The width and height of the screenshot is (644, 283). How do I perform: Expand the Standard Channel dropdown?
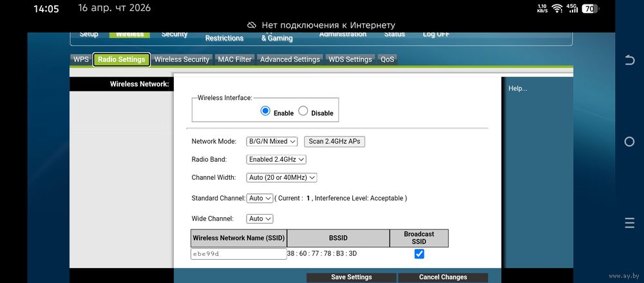tap(260, 199)
